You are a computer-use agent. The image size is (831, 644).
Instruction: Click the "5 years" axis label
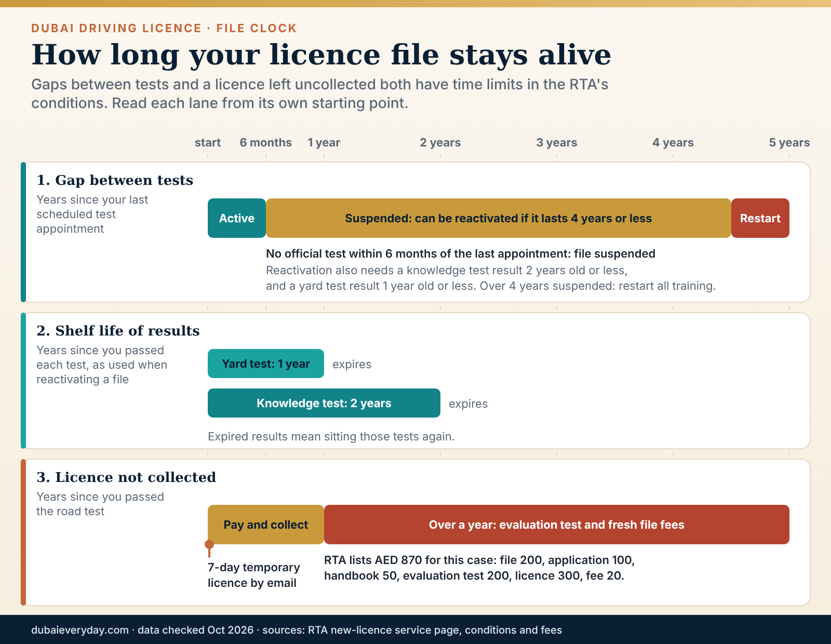click(x=789, y=142)
